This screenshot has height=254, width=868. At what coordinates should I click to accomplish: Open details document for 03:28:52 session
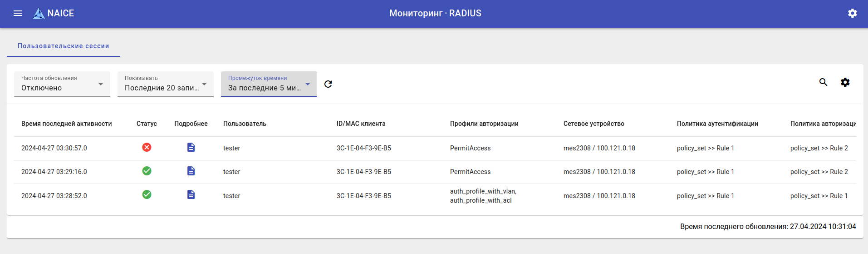tap(191, 194)
